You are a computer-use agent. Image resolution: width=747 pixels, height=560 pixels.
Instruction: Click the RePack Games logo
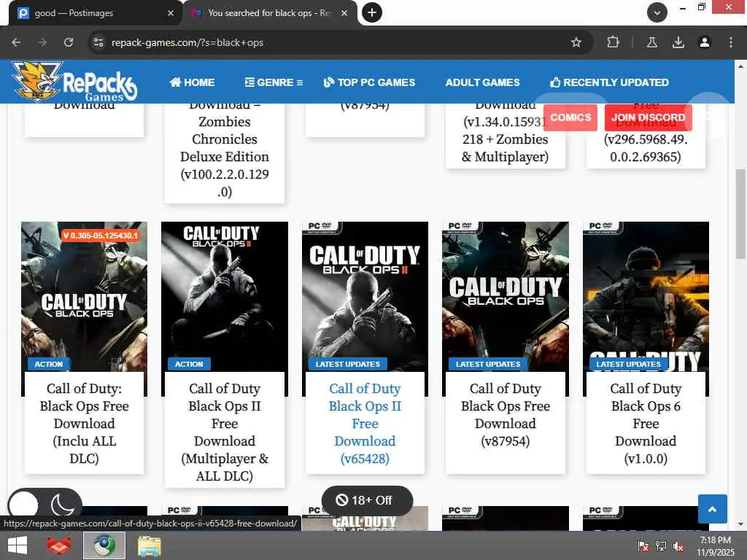[x=74, y=82]
